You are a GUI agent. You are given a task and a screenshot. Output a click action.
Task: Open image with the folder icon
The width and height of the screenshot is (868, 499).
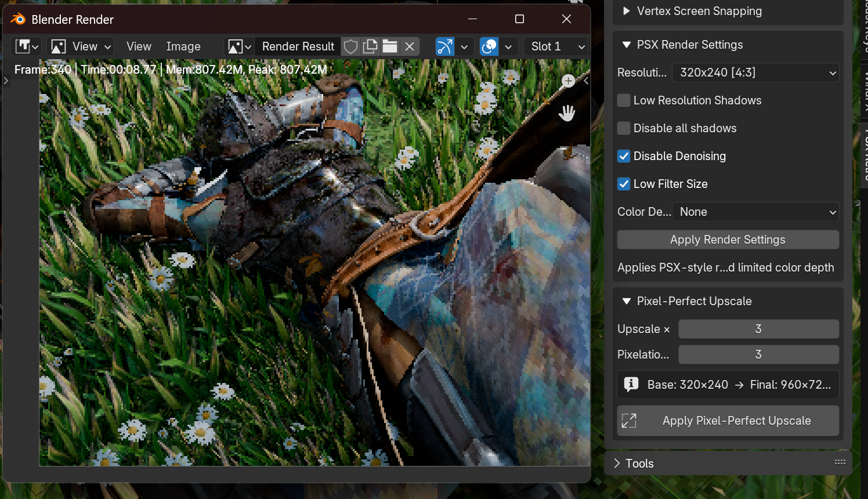point(390,46)
